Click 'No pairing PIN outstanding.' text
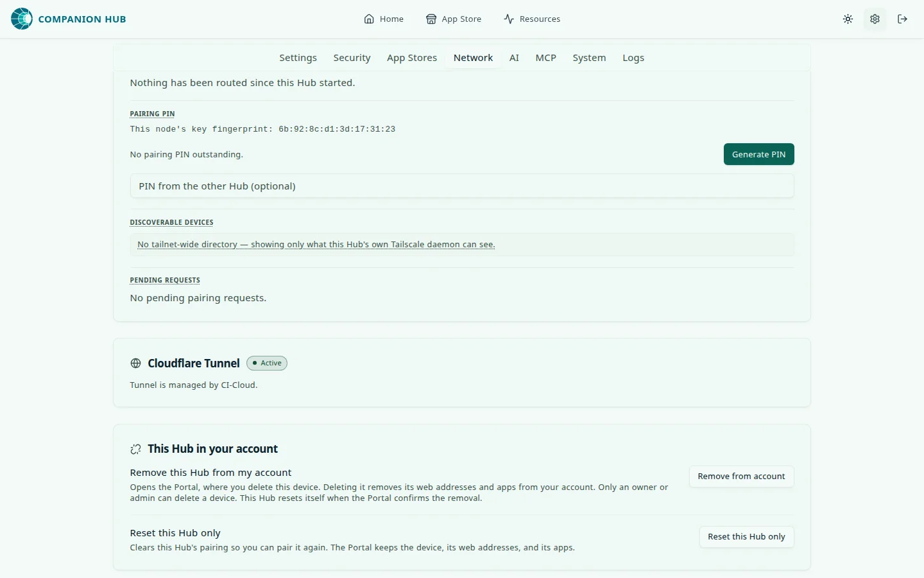The width and height of the screenshot is (924, 578). tap(187, 155)
